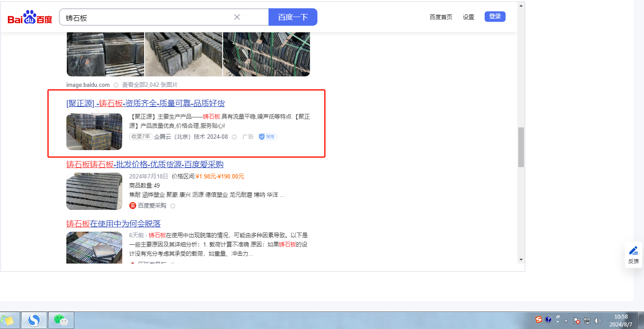The width and height of the screenshot is (644, 329).
Task: Click the red 百度爱采购 source icon
Action: point(133,206)
